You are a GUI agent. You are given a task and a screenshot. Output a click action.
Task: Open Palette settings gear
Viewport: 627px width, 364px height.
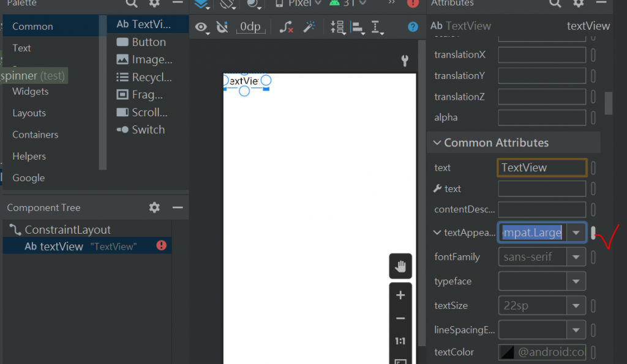(154, 3)
